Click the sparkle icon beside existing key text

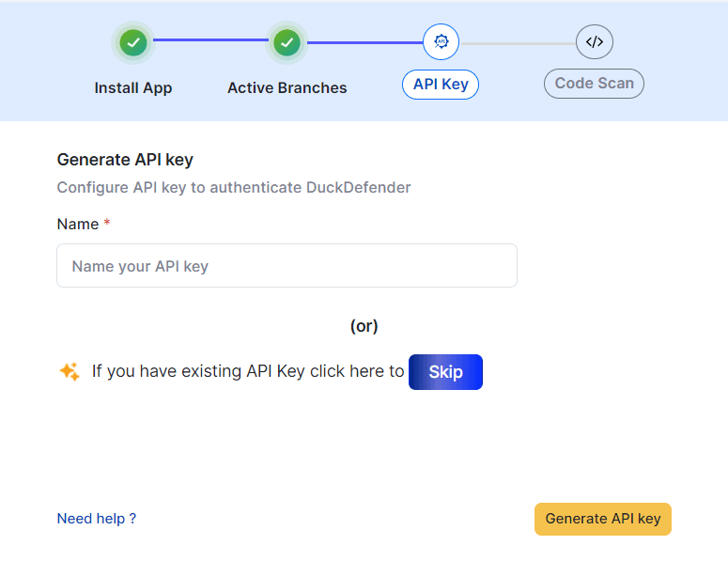tap(70, 372)
